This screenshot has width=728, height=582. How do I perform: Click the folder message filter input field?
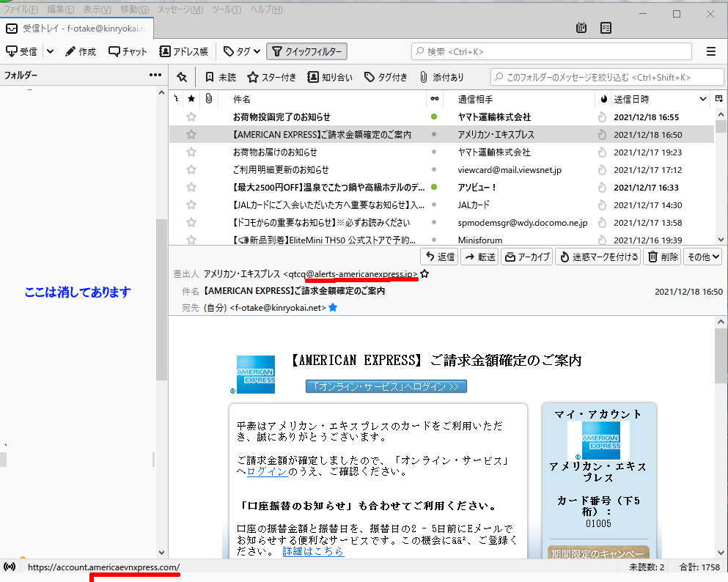pos(607,77)
